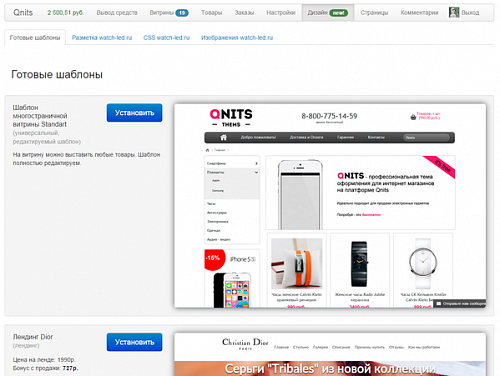Expand the Смартфоны category arrow in the preview
The width and height of the screenshot is (500, 376).
point(256,163)
